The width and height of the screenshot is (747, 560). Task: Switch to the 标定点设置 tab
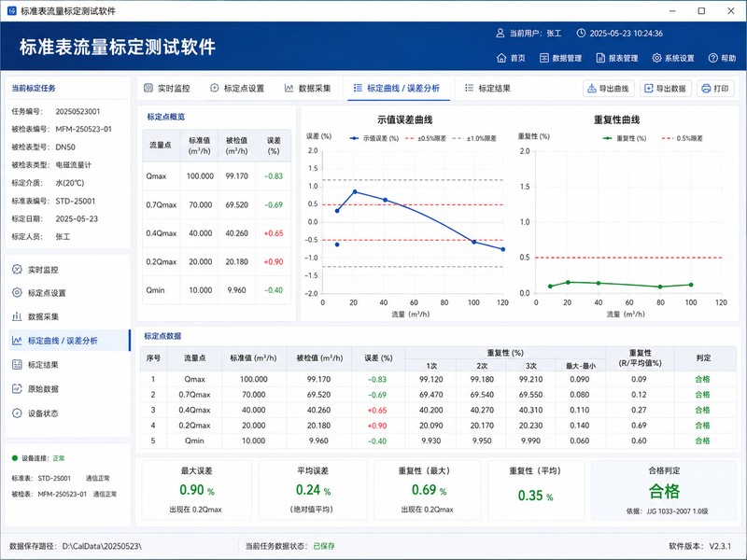(237, 88)
